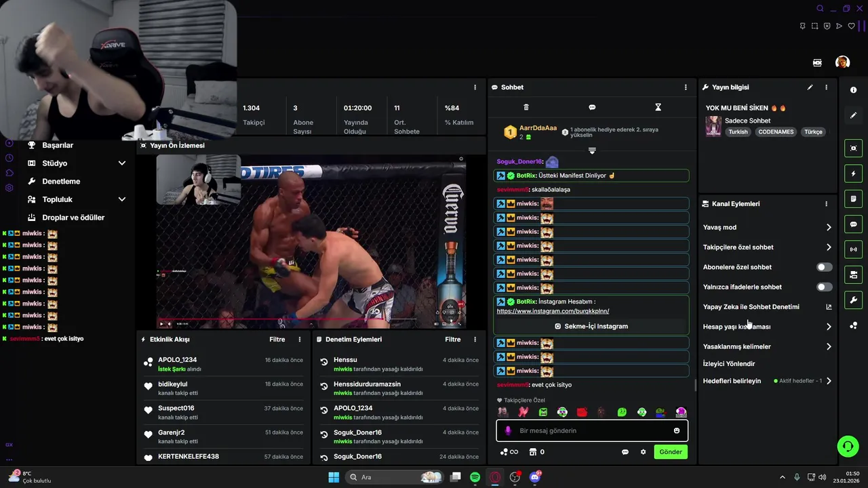The width and height of the screenshot is (868, 488).
Task: Click the Turkish tag
Action: pyautogui.click(x=738, y=132)
